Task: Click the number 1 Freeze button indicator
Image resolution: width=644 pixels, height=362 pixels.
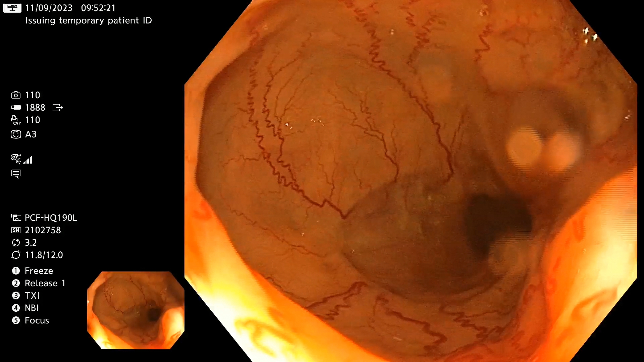Action: click(x=16, y=271)
